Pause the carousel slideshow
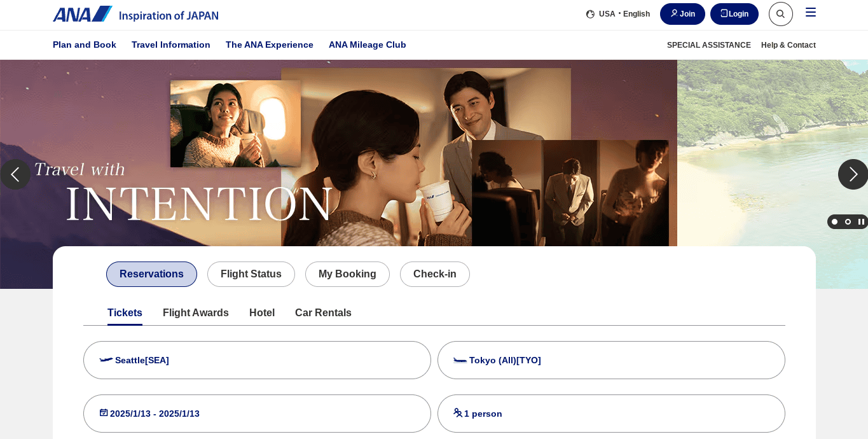868x439 pixels. 861,222
